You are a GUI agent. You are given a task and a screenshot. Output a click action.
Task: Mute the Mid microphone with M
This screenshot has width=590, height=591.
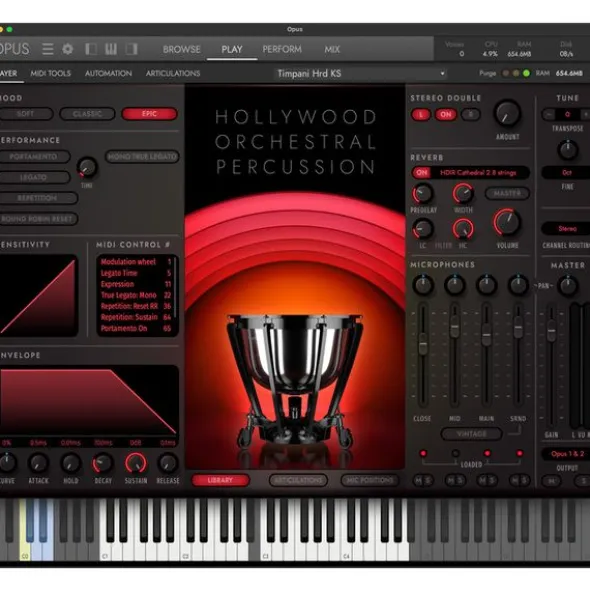click(x=451, y=480)
